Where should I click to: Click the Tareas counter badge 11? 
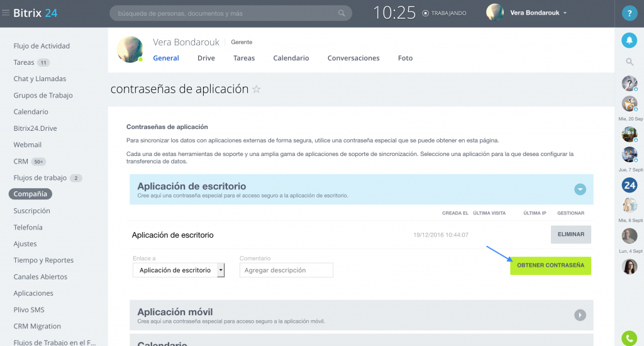coord(43,63)
